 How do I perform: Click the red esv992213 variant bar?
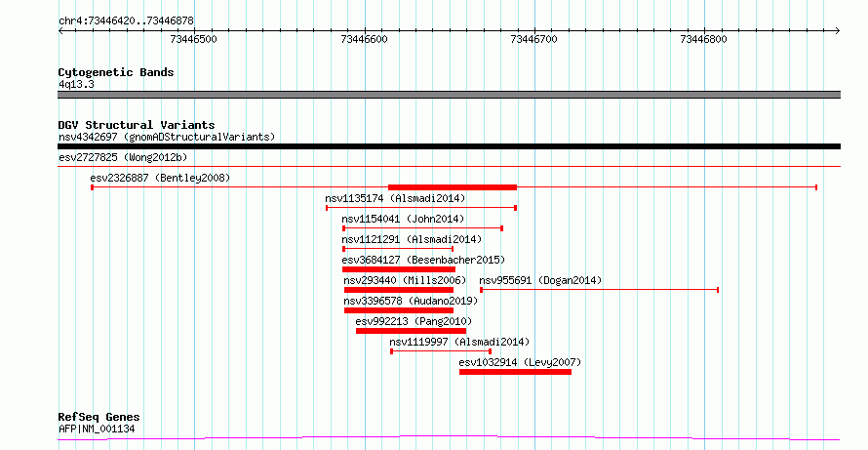click(411, 331)
